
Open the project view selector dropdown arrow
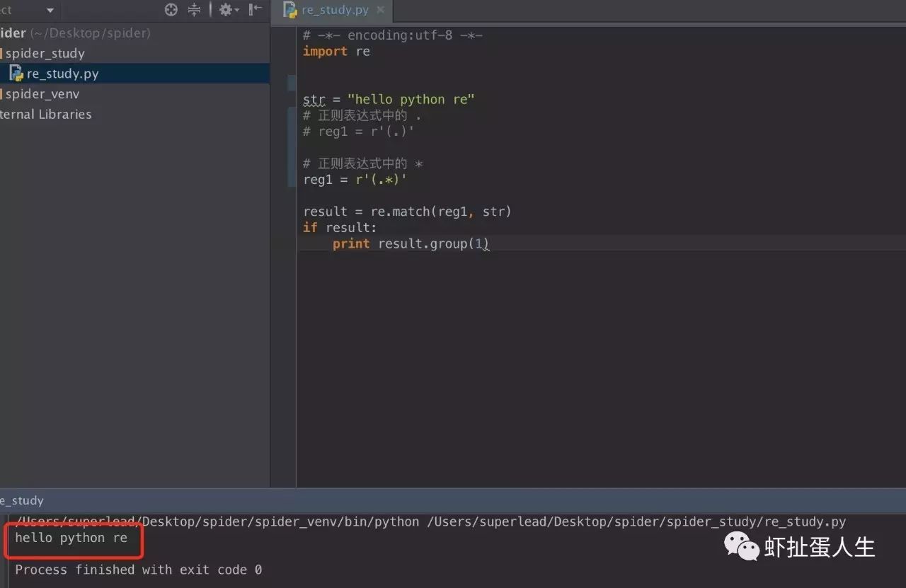click(x=50, y=11)
